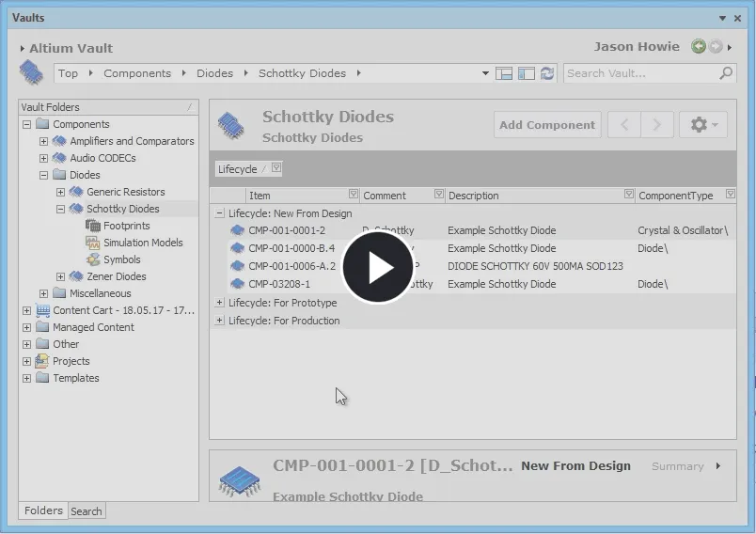Viewport: 756px width, 534px height.
Task: Click the Schottky Diodes header chip icon
Action: click(231, 126)
